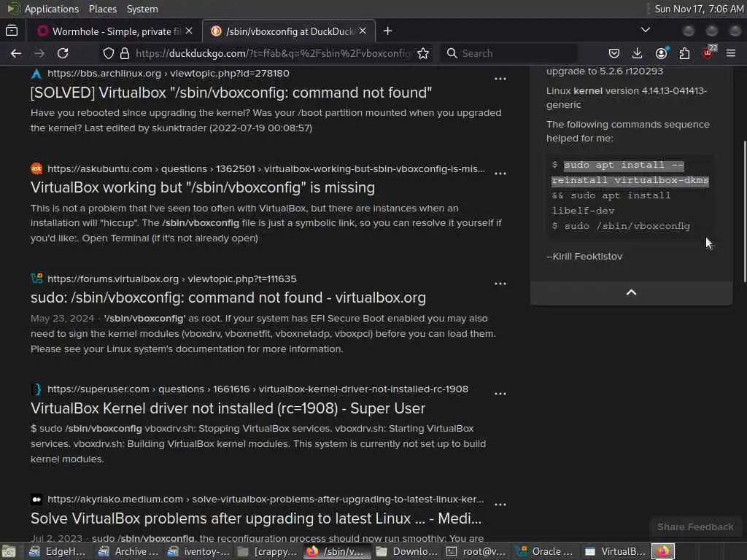Open the tracking protection shield icon
Viewport: 747px width, 560px height.
109,53
